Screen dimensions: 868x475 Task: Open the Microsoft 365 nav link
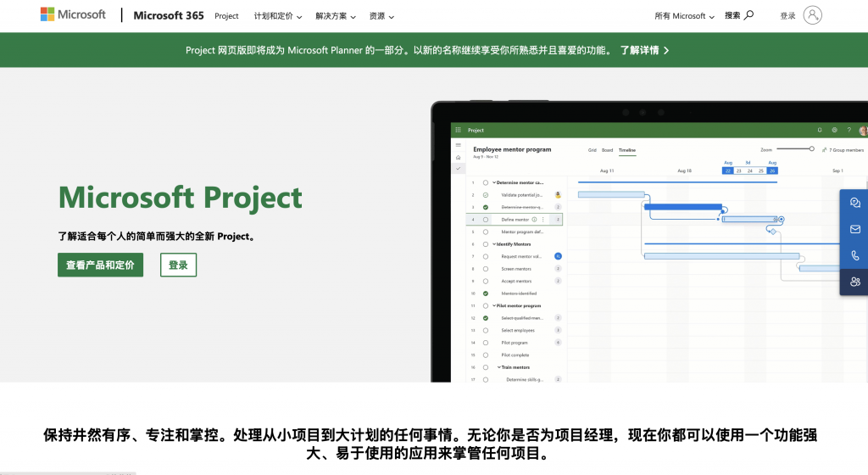click(169, 15)
